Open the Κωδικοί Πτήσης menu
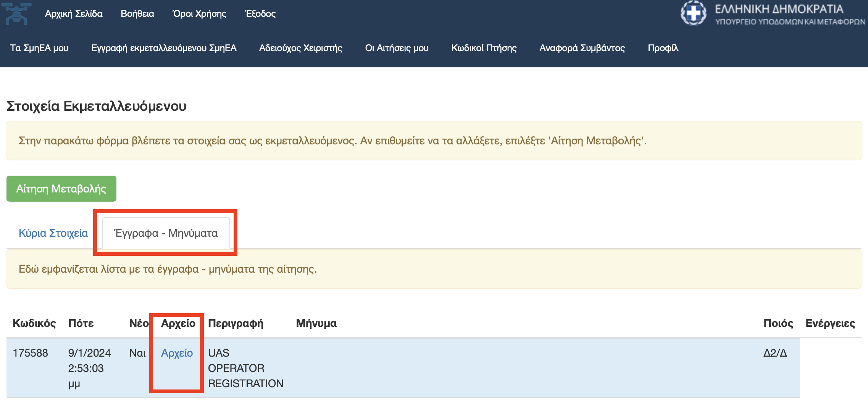 click(x=484, y=48)
